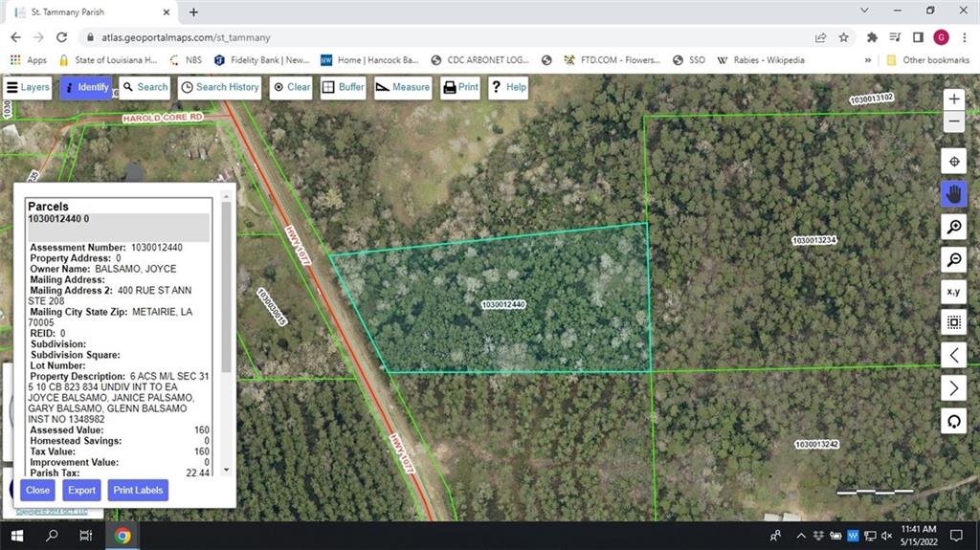Select parcel 1030012440 0 header row

[119, 228]
